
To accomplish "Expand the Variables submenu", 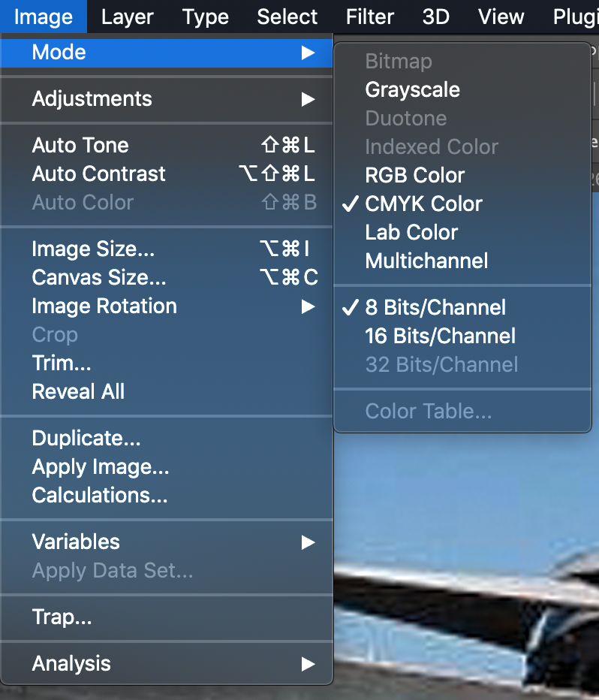I will tap(75, 542).
